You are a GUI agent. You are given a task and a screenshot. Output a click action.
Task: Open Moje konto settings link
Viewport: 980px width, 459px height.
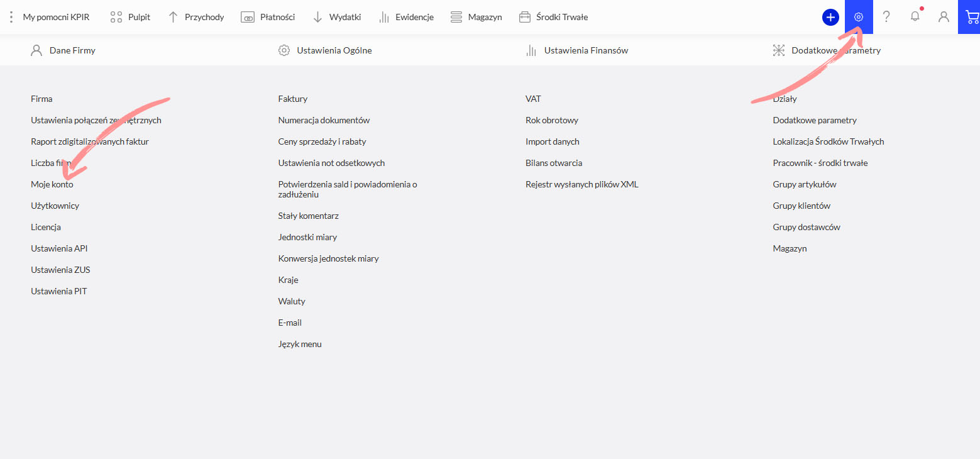[52, 184]
